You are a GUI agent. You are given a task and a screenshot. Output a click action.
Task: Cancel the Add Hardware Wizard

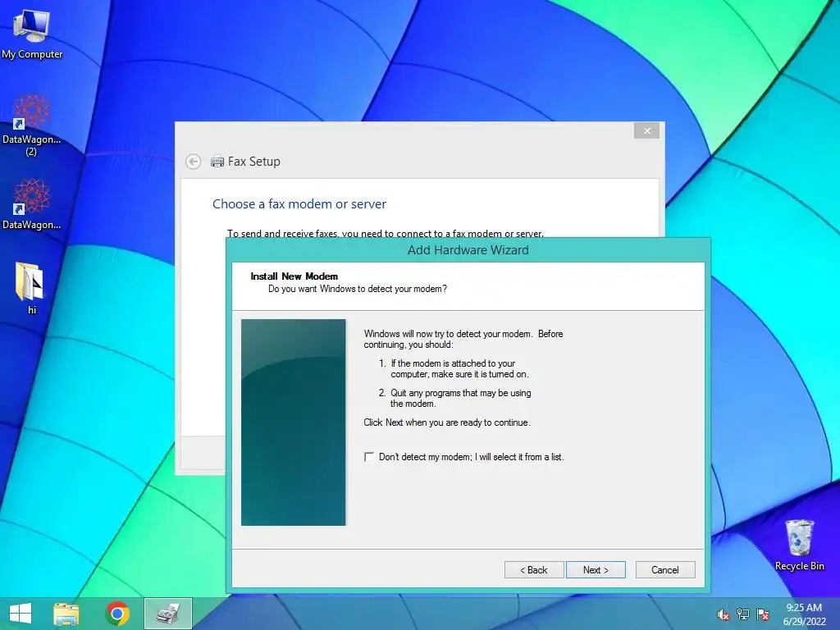point(665,570)
